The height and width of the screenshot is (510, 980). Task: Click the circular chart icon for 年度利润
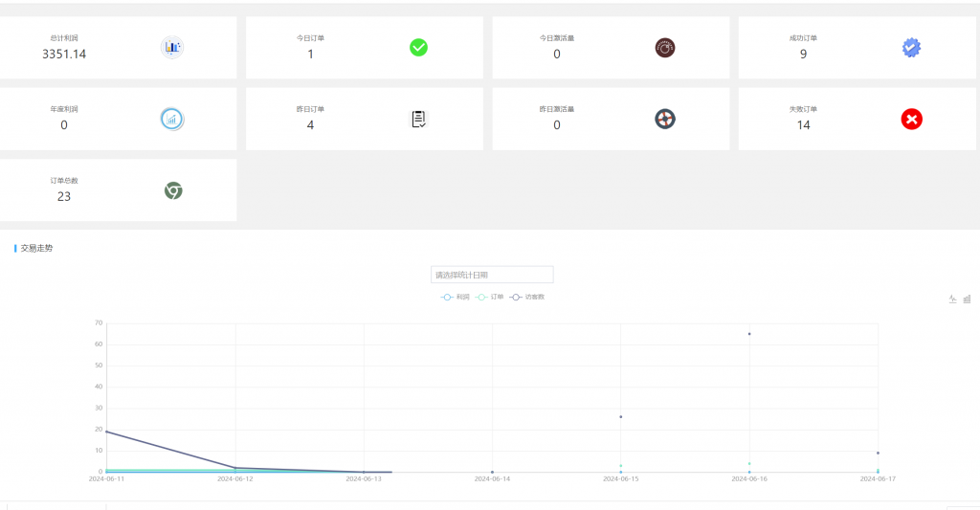(172, 119)
